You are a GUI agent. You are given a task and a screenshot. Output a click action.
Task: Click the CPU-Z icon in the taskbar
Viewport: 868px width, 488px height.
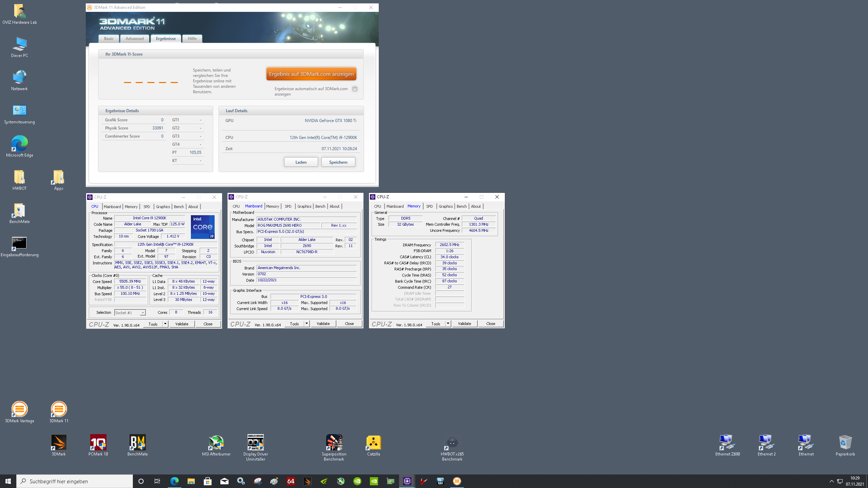[x=407, y=481]
